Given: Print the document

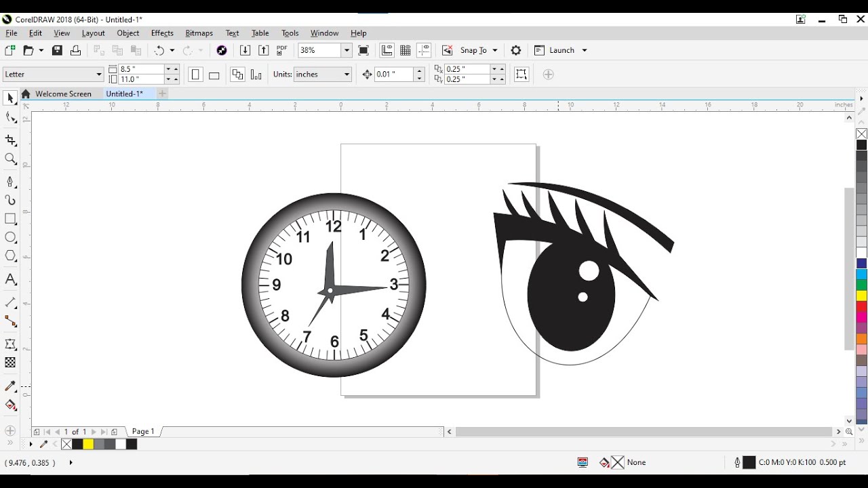Looking at the screenshot, I should pyautogui.click(x=76, y=50).
